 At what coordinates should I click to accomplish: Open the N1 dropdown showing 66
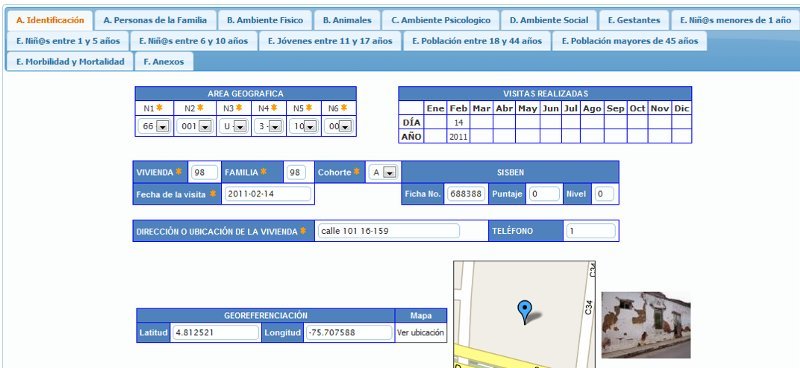tap(155, 126)
